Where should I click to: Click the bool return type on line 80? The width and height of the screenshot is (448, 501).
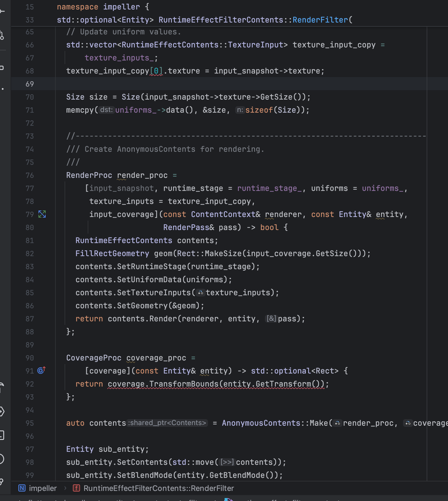[269, 227]
